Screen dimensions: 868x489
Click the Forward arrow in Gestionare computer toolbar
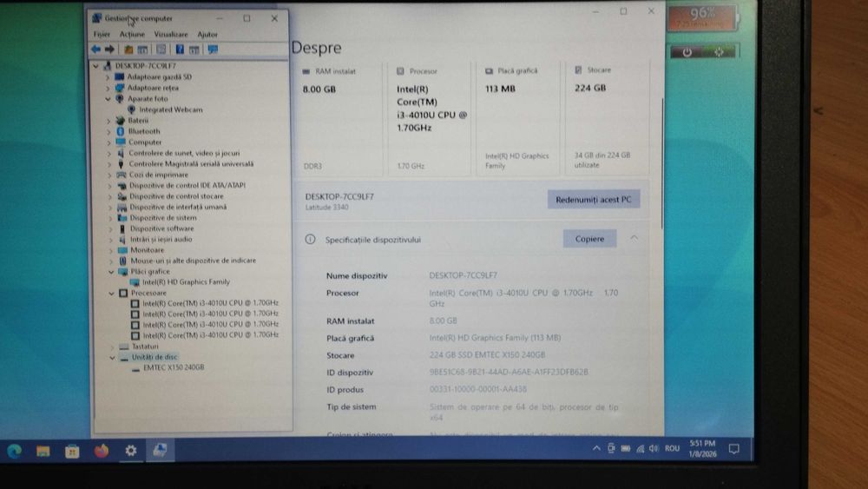click(109, 50)
